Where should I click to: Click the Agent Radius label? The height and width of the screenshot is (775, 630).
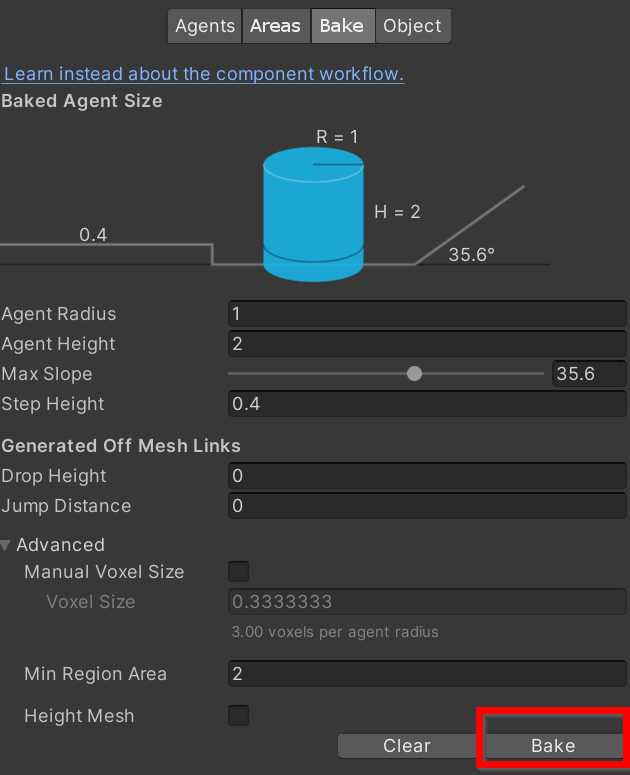[58, 314]
